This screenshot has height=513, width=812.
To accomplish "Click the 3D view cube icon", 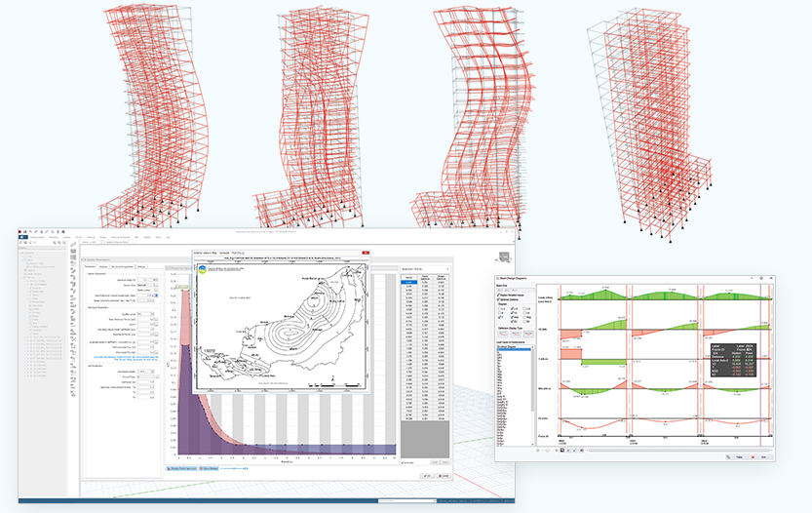I will click(x=504, y=257).
